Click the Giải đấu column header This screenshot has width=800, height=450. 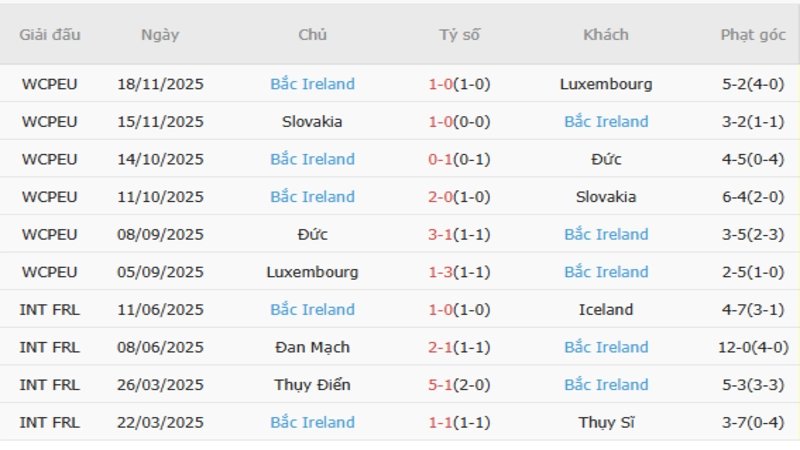tap(49, 34)
